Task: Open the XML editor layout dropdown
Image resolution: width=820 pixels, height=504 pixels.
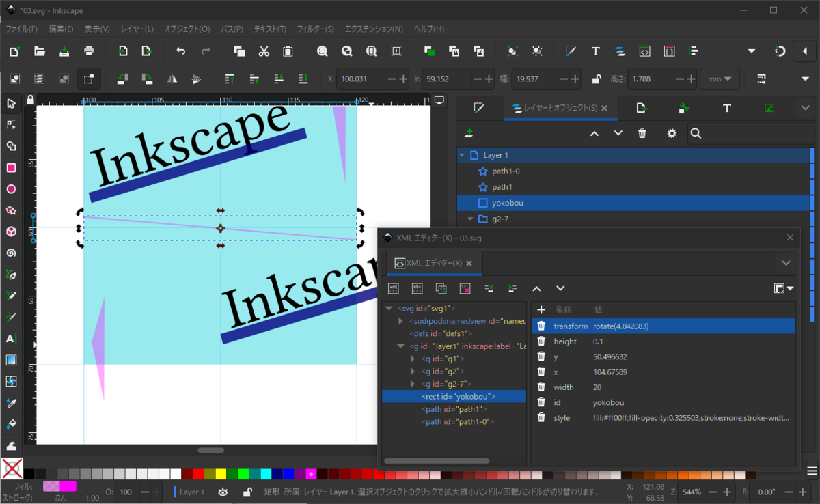Action: pos(784,288)
